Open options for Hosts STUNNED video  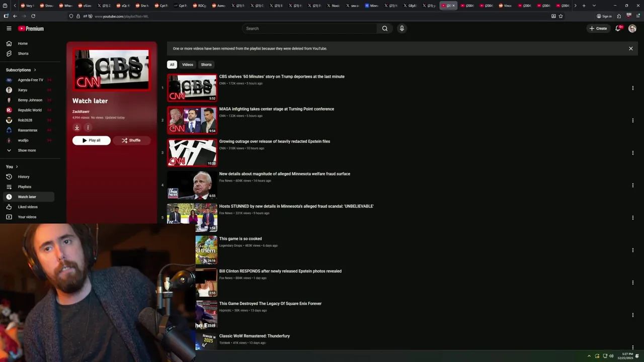[x=632, y=218]
